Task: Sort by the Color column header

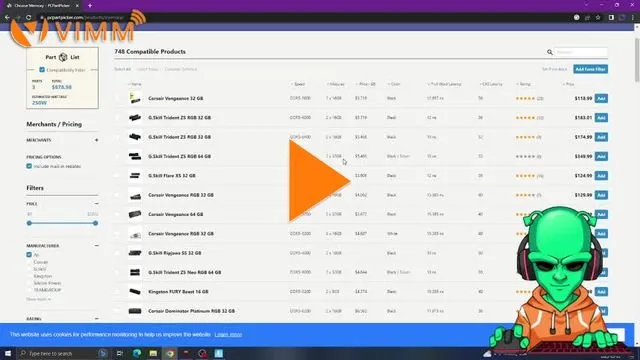Action: click(x=394, y=84)
